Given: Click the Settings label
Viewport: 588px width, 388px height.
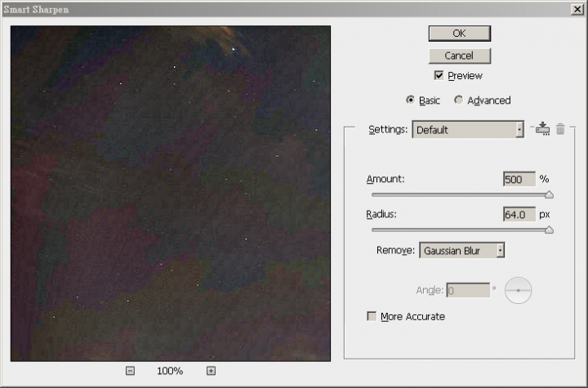Looking at the screenshot, I should (x=388, y=129).
